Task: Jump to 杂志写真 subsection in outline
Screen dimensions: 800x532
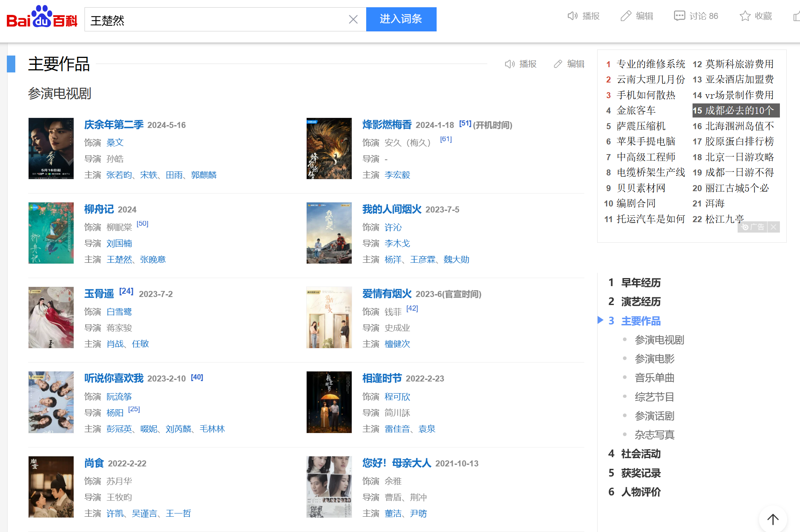Action: coord(655,435)
